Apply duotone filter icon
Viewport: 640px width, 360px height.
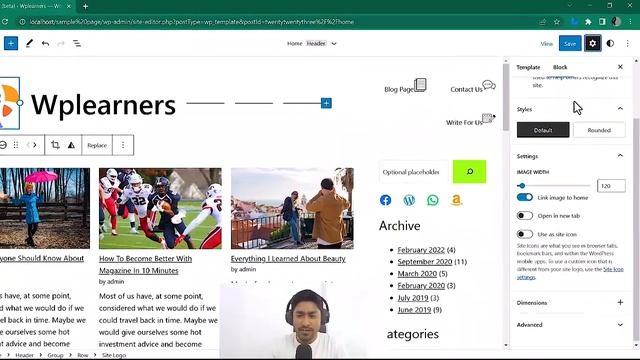[71, 145]
